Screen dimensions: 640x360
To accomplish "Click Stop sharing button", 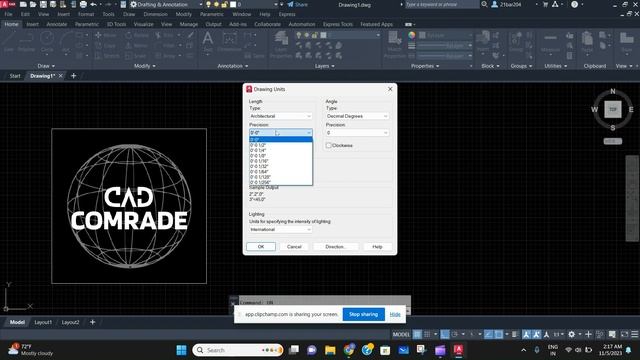I will (x=363, y=314).
